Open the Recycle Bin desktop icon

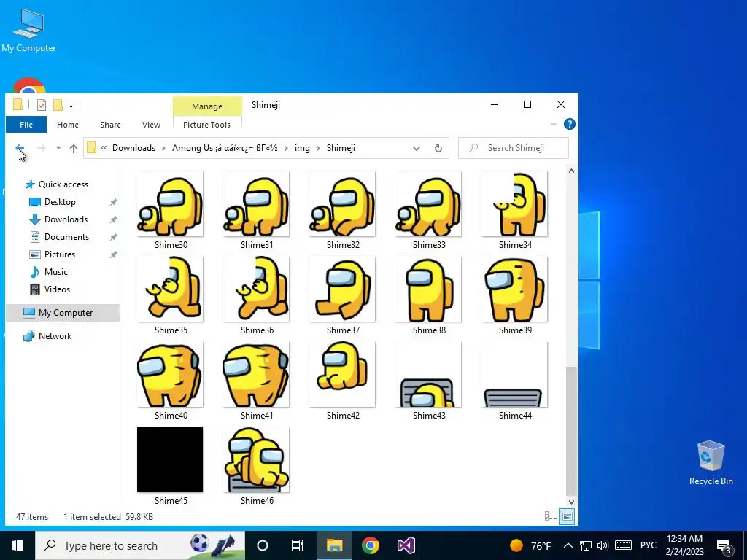click(711, 463)
